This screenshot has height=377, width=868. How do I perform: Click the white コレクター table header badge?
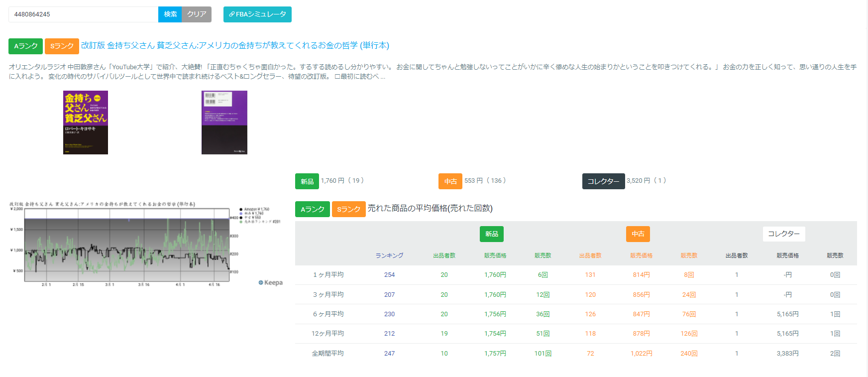coord(784,234)
